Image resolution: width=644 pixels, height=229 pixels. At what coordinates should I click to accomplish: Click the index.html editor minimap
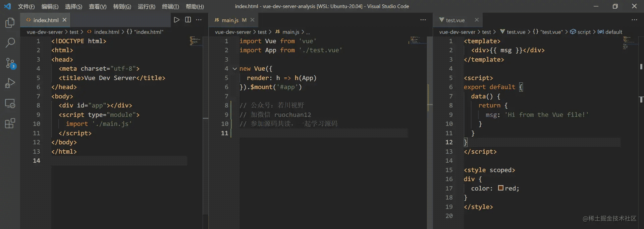[x=195, y=41]
